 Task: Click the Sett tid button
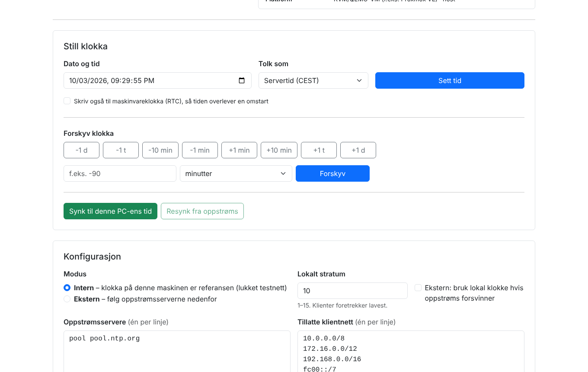(x=450, y=80)
